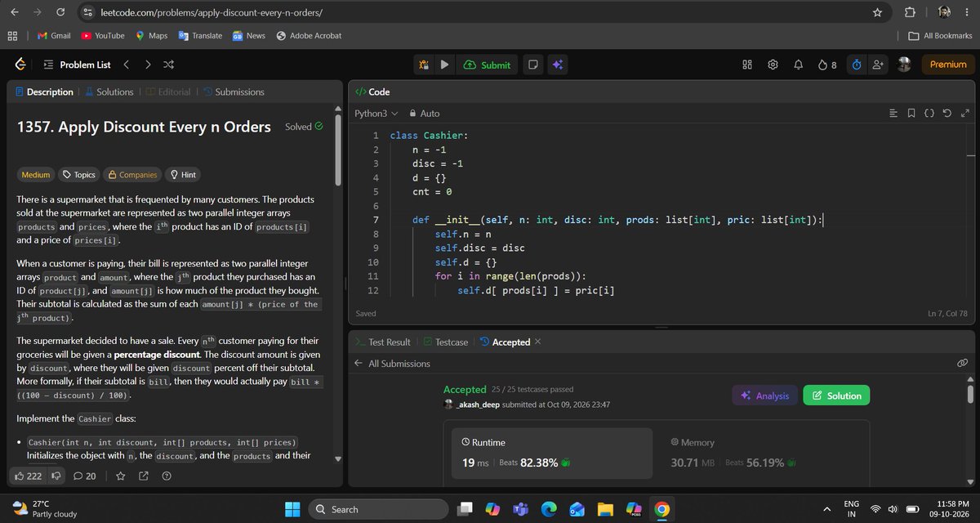Open the layout manager grid icon
980x523 pixels.
point(746,65)
